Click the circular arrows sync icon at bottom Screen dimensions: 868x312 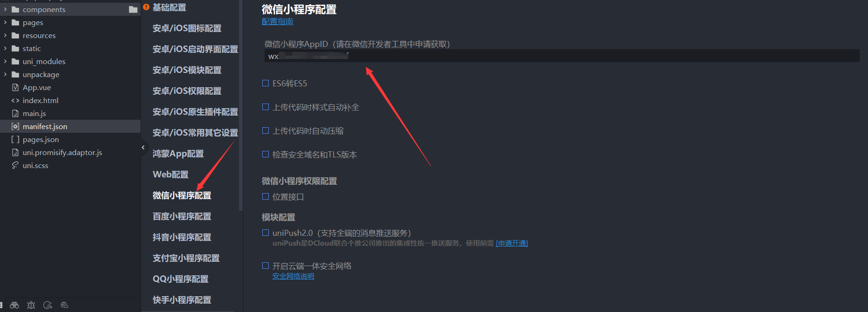click(48, 305)
